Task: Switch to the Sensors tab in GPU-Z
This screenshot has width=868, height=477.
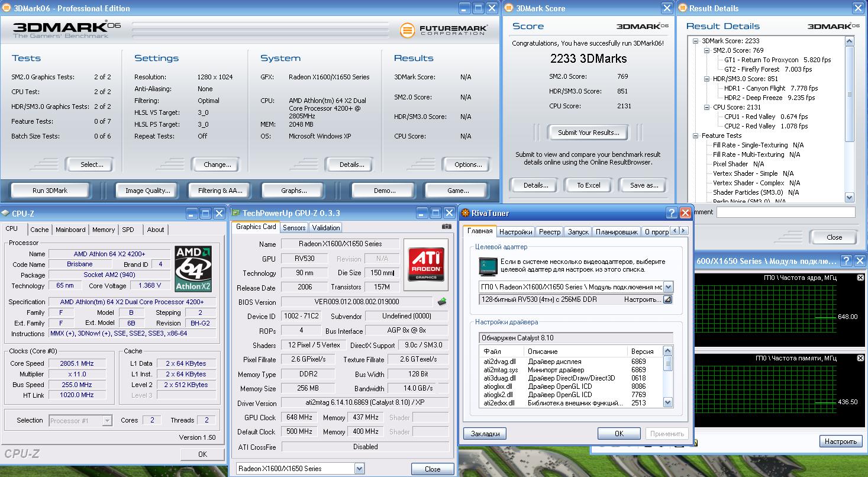Action: (294, 227)
